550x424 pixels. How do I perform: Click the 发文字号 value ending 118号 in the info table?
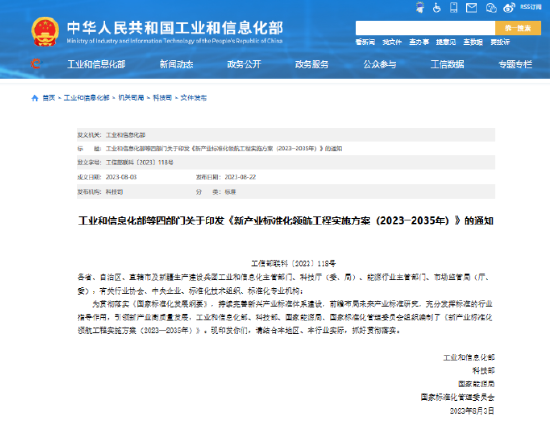[x=140, y=162]
